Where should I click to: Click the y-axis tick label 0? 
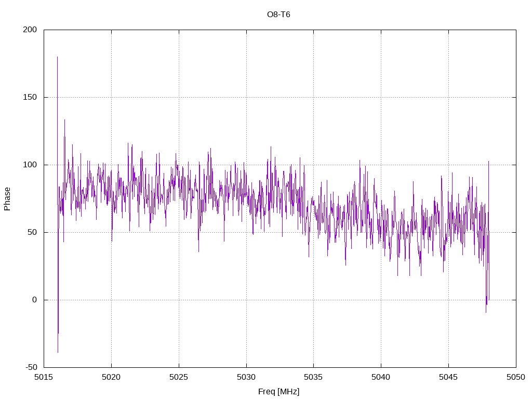34,300
